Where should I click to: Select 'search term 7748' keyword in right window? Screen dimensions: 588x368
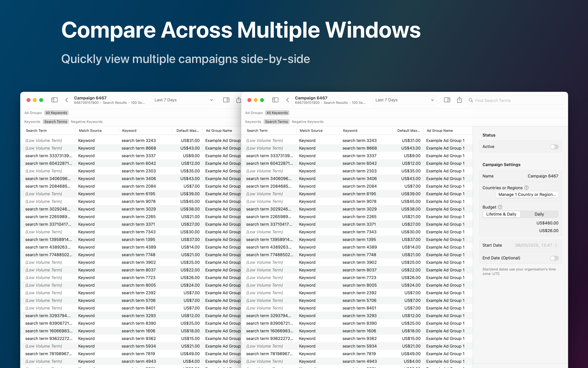coord(359,255)
